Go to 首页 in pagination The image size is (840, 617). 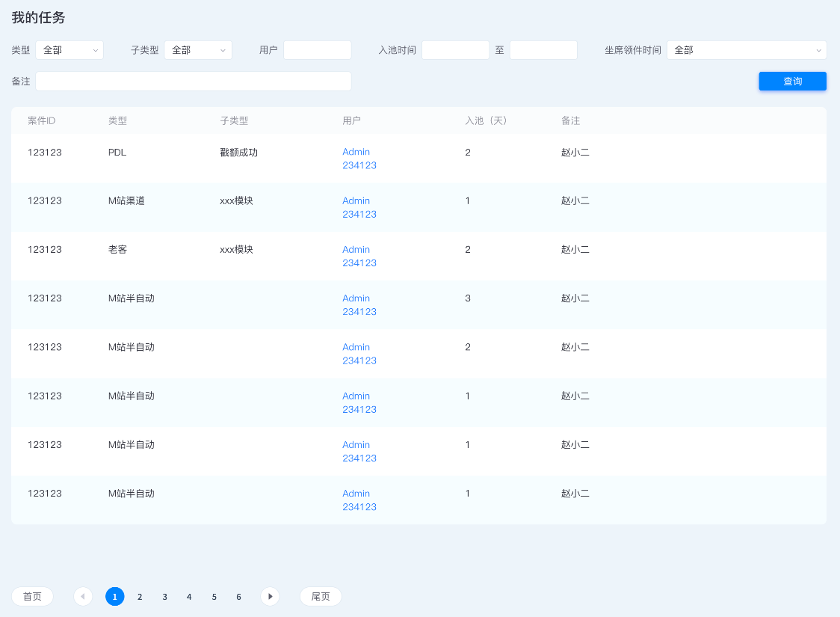(x=32, y=597)
